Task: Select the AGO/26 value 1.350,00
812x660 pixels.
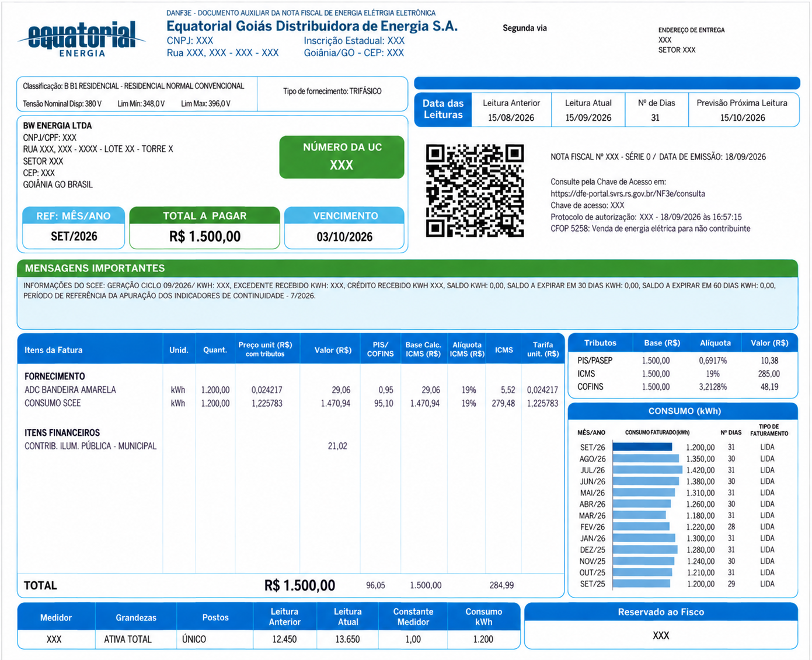Action: click(700, 459)
